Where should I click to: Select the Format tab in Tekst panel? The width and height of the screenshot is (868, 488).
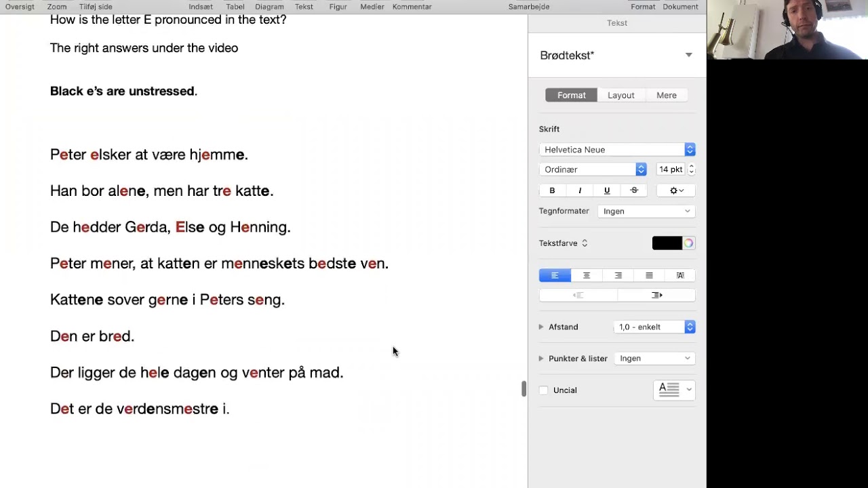pos(572,96)
